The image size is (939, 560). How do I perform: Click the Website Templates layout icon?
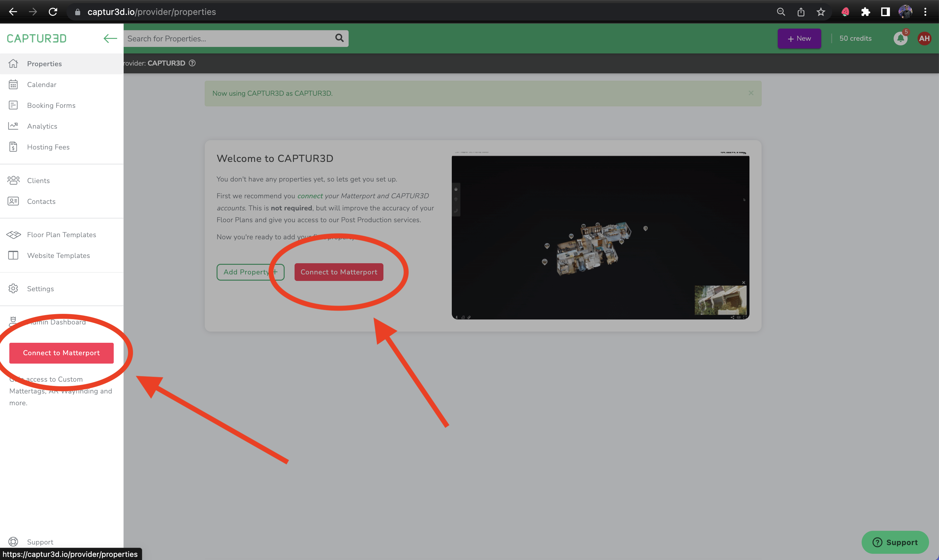coord(13,255)
